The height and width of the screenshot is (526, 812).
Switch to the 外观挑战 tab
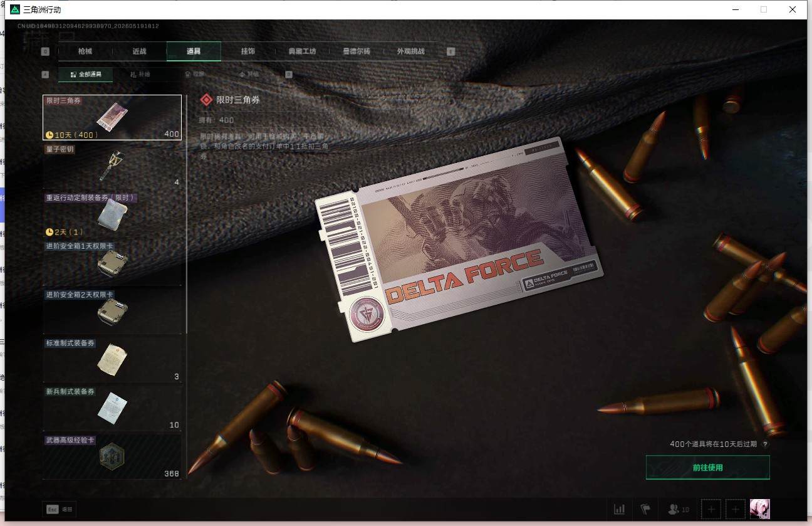[x=411, y=51]
